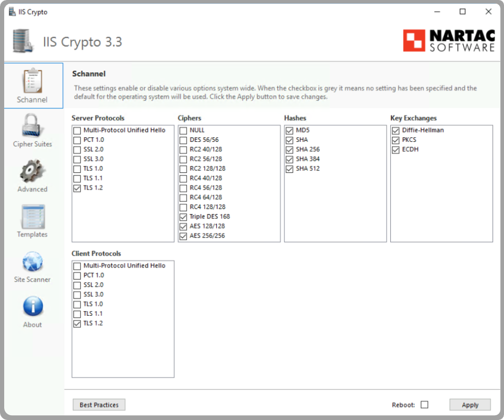Apply the current Schannel settings
This screenshot has width=504, height=420.
tap(469, 404)
